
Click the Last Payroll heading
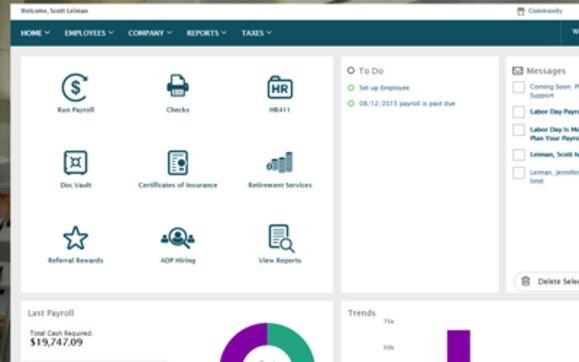[x=51, y=313]
